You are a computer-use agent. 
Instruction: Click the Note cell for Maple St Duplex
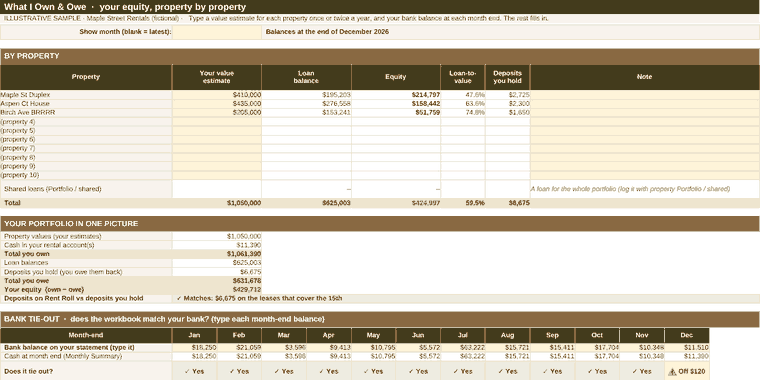point(645,95)
